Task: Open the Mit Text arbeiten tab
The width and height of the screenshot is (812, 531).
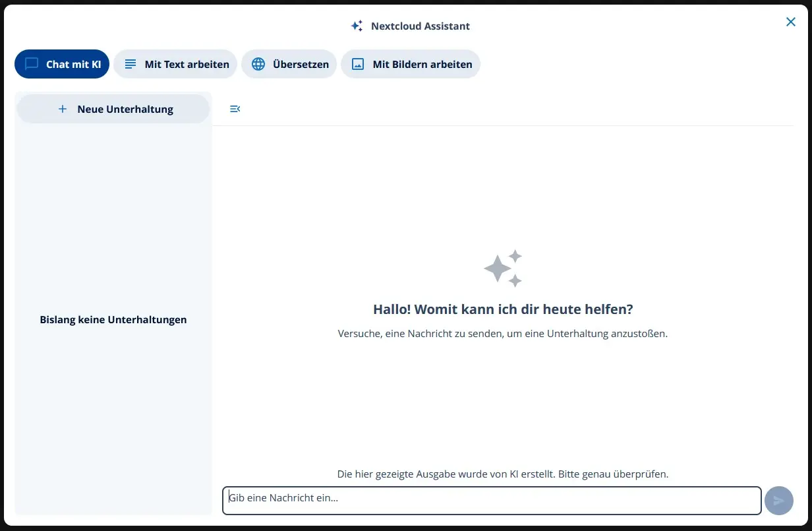Action: pos(175,63)
